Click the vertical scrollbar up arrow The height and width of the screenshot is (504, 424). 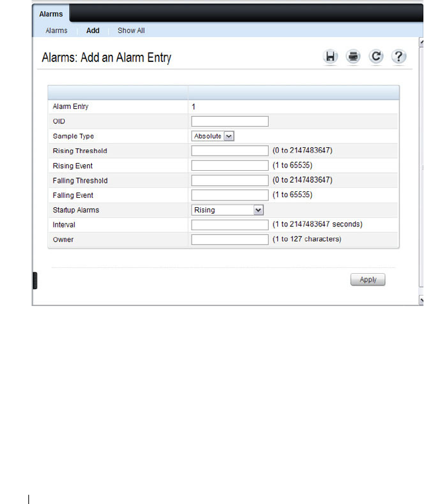pyautogui.click(x=421, y=42)
